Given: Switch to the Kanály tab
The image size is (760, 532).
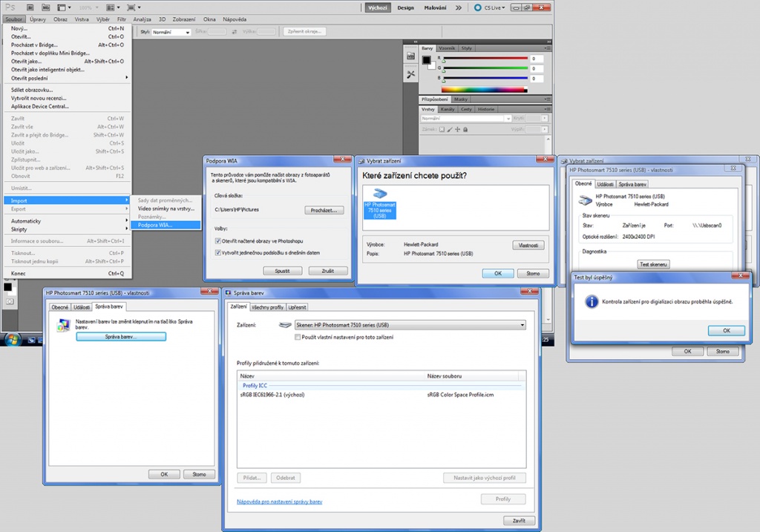Looking at the screenshot, I should coord(448,110).
